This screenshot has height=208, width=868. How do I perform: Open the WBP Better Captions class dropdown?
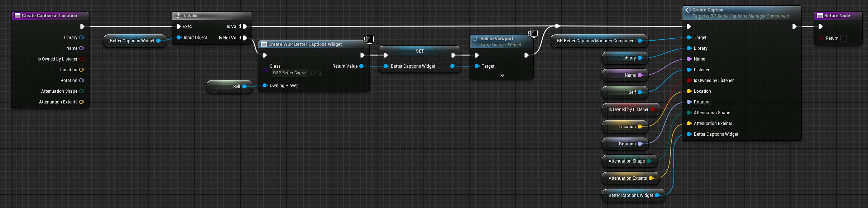[289, 73]
